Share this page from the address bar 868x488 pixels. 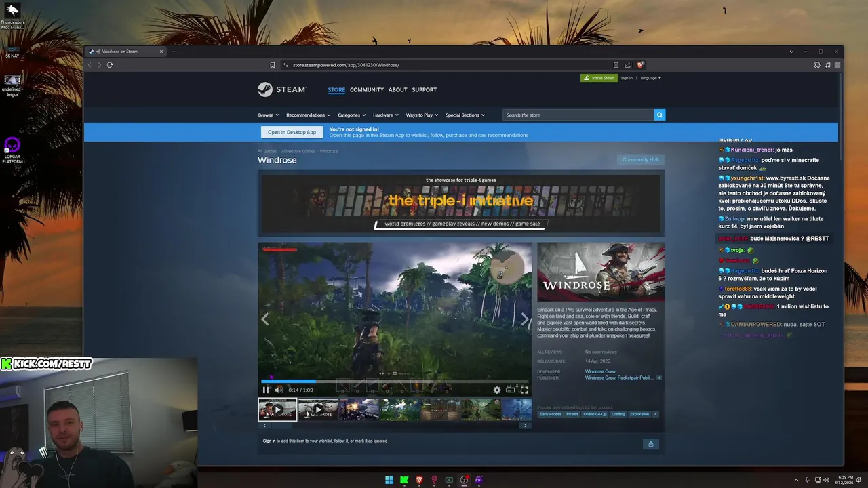click(627, 65)
